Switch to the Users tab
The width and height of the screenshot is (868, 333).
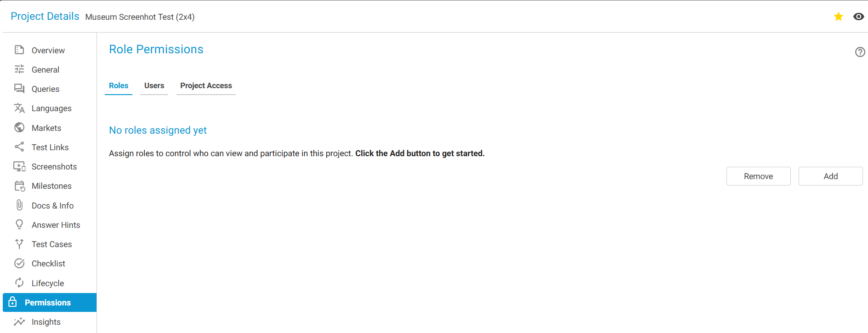[154, 86]
